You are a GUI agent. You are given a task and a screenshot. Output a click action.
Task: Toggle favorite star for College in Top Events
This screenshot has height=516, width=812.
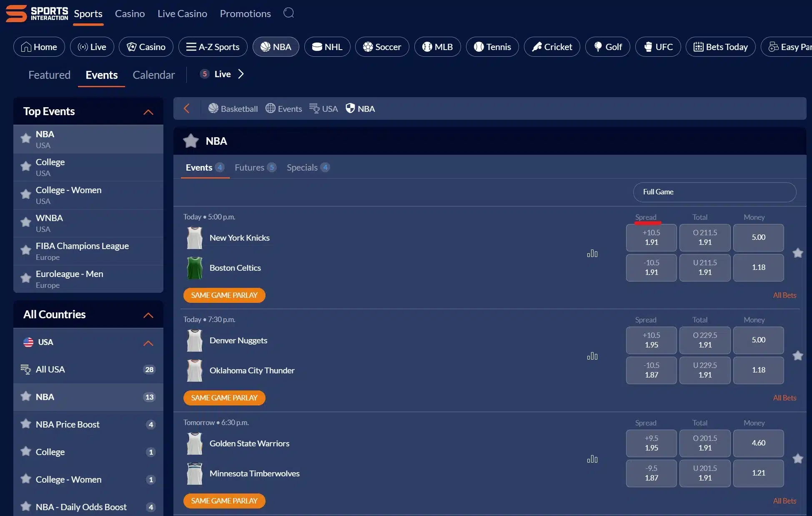click(26, 166)
